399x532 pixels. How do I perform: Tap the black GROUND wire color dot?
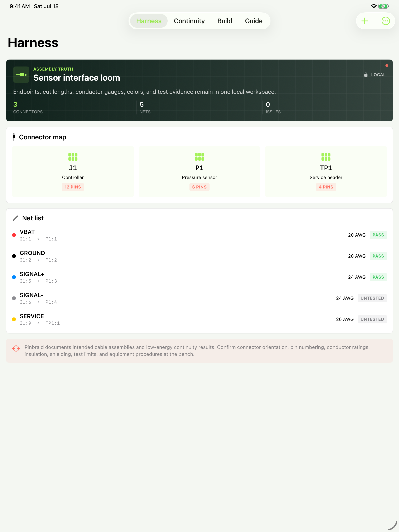point(14,256)
